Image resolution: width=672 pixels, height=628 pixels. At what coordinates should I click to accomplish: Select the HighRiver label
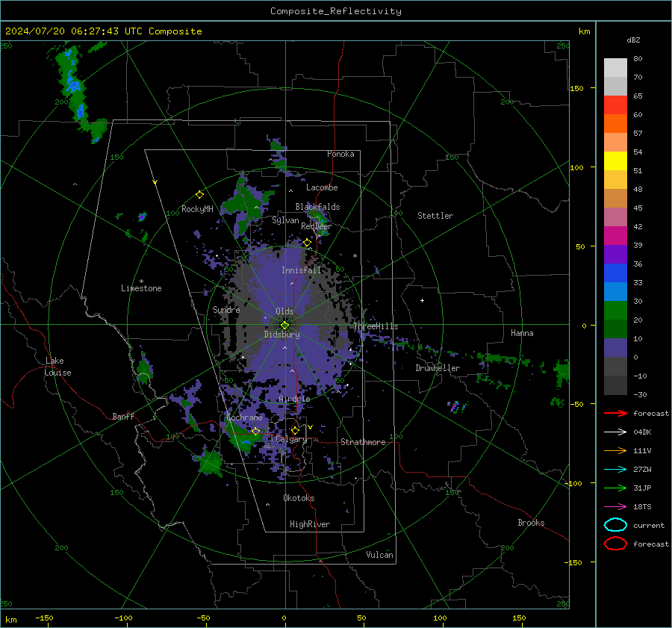(310, 524)
